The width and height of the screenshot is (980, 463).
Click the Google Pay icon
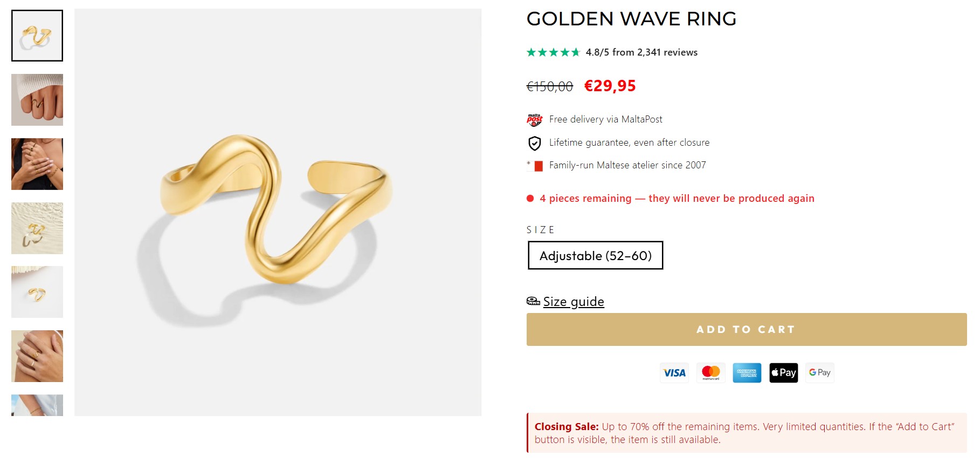tap(819, 373)
